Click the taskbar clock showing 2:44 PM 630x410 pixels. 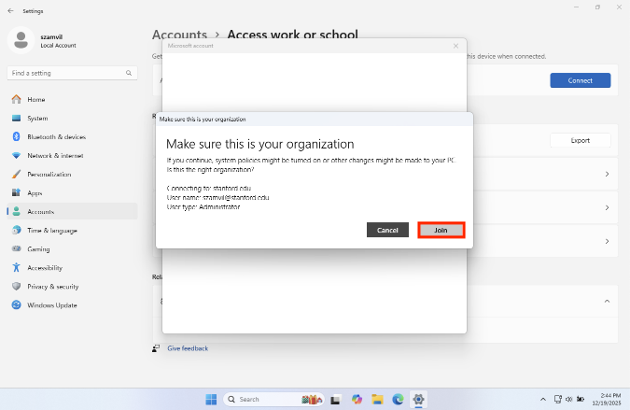pyautogui.click(x=606, y=399)
